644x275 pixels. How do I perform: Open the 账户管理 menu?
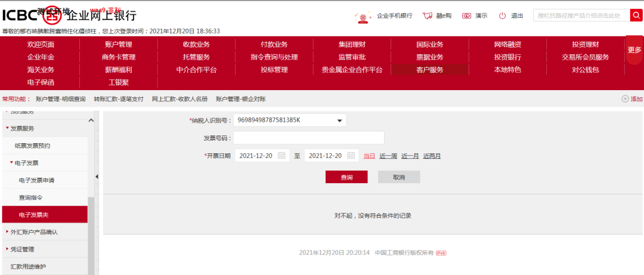(x=118, y=44)
